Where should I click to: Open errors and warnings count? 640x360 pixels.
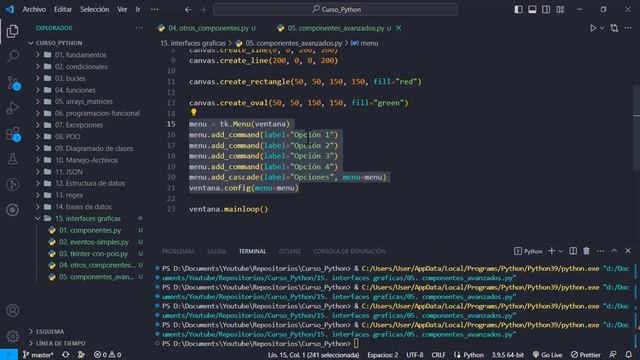click(x=107, y=355)
